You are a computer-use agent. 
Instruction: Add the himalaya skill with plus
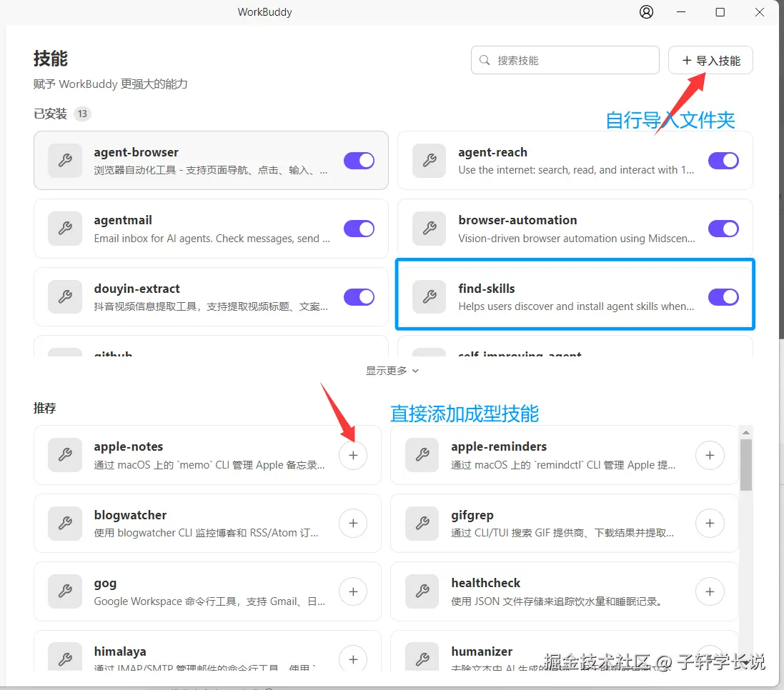click(353, 659)
